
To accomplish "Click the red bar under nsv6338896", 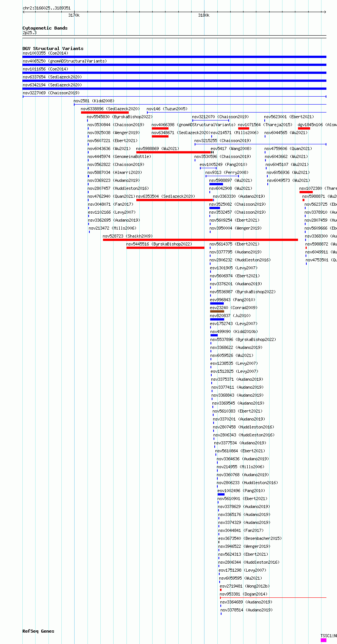I will point(105,113).
